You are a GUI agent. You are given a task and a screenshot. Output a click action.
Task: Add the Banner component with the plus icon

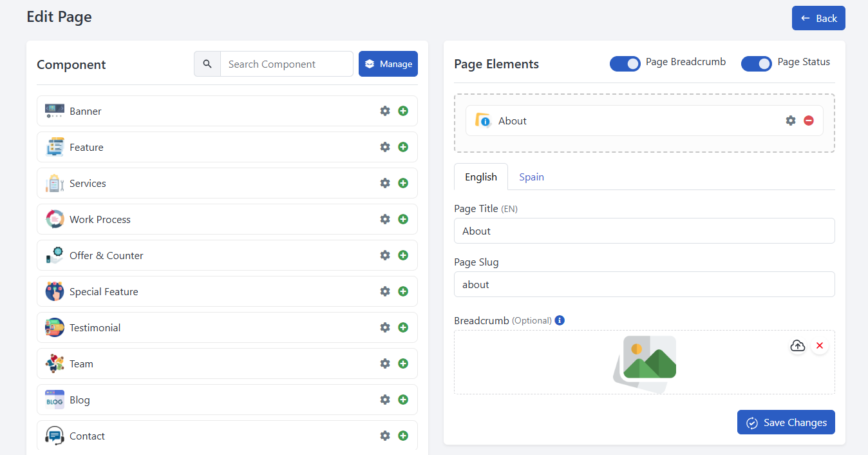coord(403,111)
